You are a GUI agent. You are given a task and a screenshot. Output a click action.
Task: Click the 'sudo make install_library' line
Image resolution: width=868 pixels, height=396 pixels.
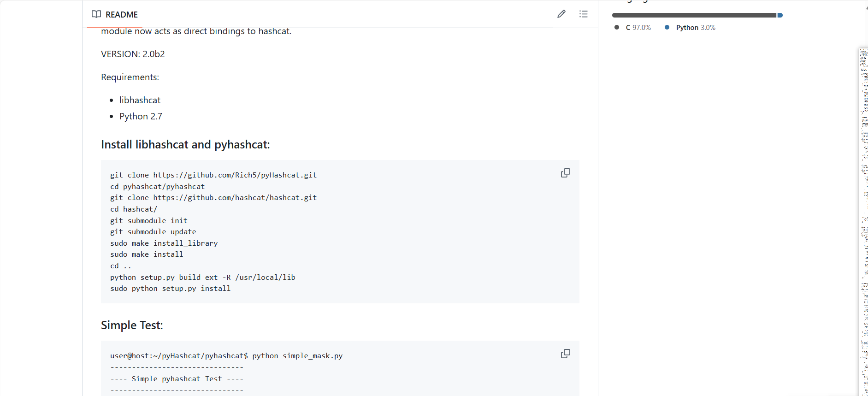coord(164,243)
